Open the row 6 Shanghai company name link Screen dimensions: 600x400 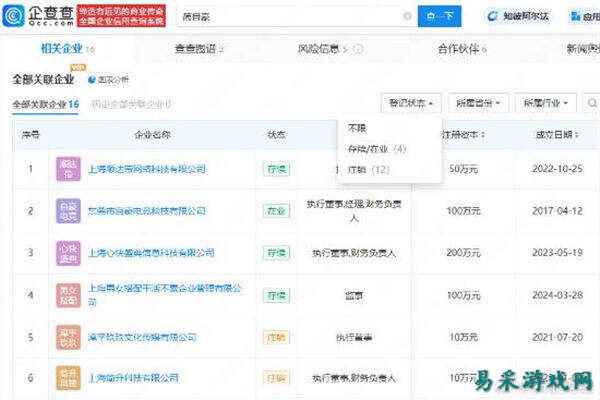point(133,378)
